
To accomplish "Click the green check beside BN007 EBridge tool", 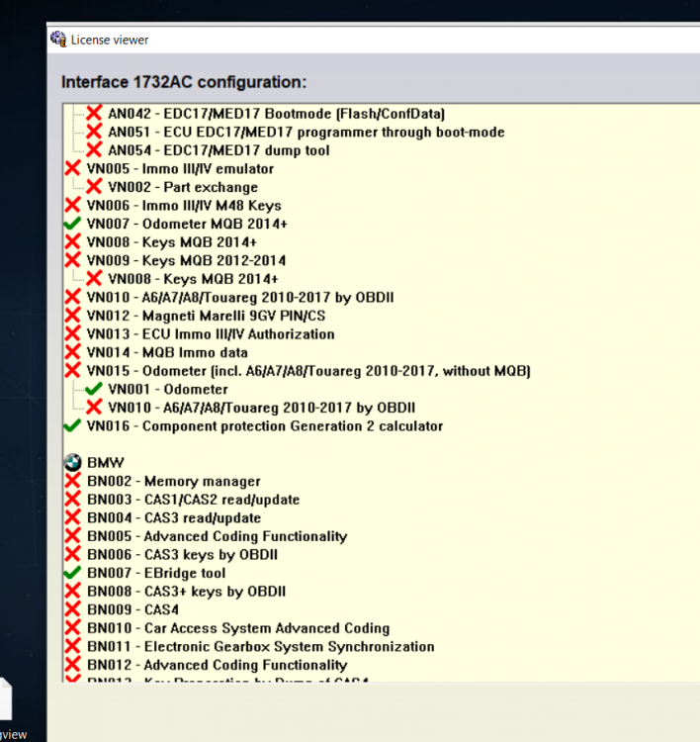I will click(x=72, y=573).
